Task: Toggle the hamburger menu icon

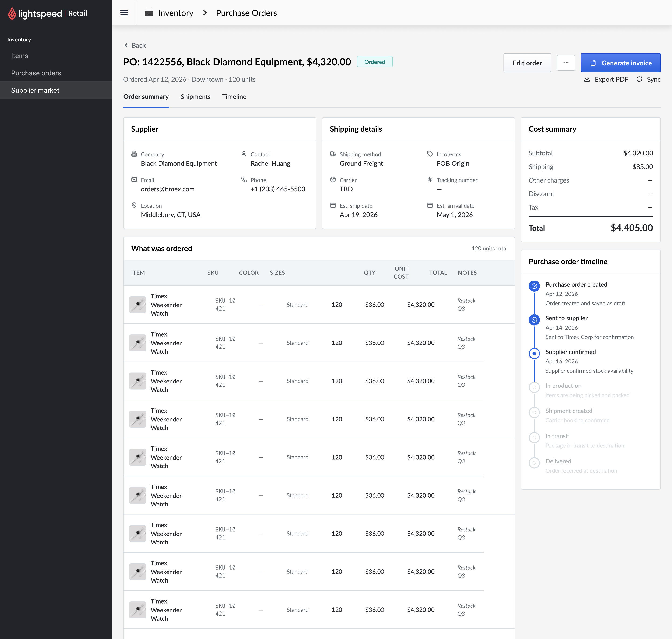Action: [124, 13]
